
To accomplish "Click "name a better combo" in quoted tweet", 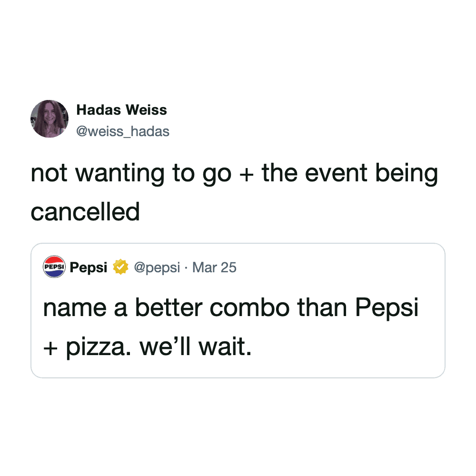I will pyautogui.click(x=167, y=308).
